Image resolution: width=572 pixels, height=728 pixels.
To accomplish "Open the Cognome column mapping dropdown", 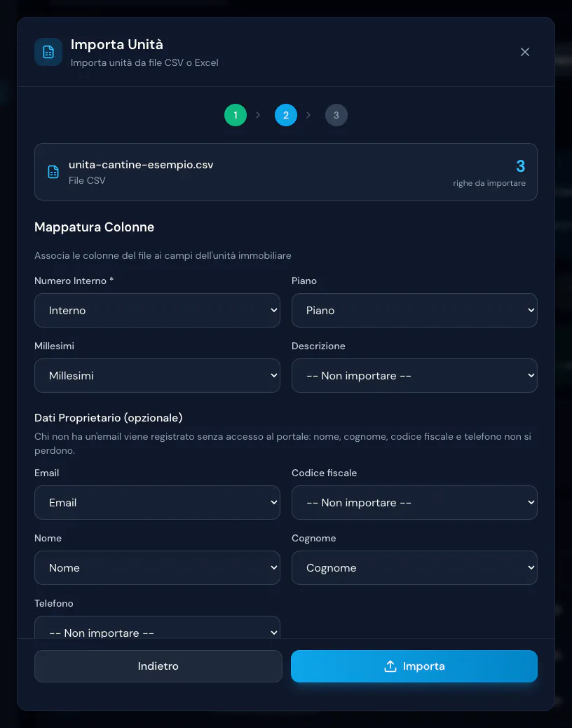I will (414, 568).
